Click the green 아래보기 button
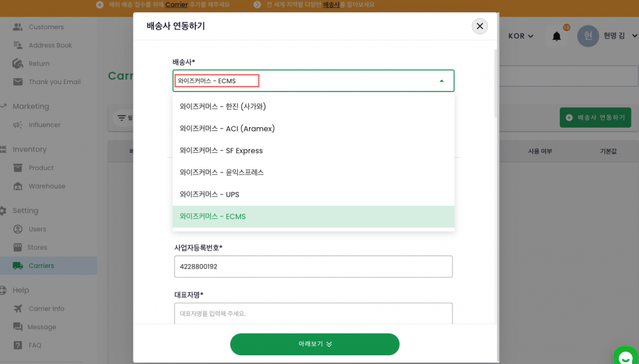 tap(315, 344)
